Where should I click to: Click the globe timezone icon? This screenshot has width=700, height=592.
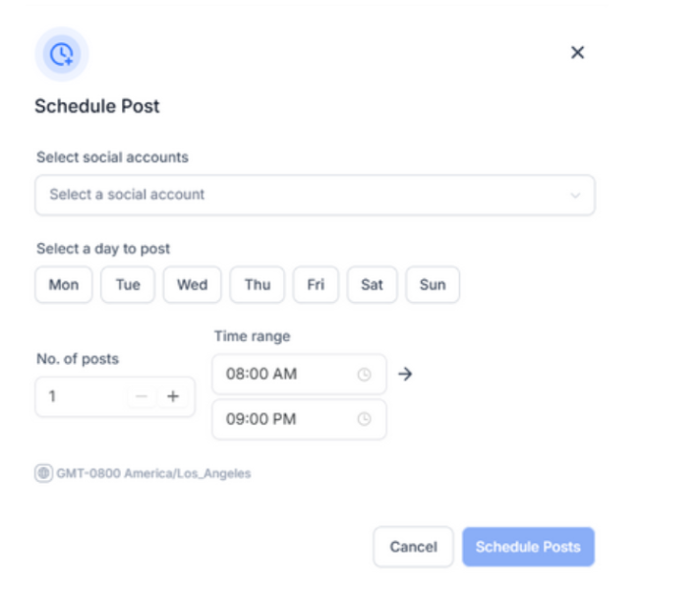[43, 473]
